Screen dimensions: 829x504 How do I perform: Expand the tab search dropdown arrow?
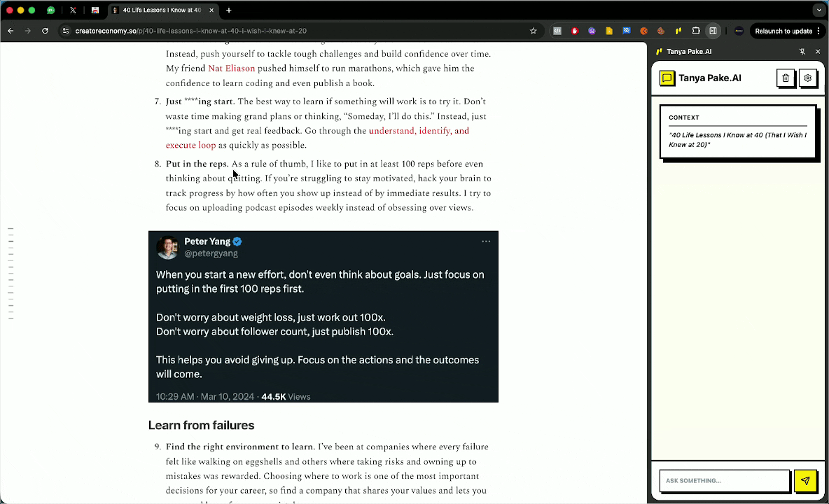818,10
